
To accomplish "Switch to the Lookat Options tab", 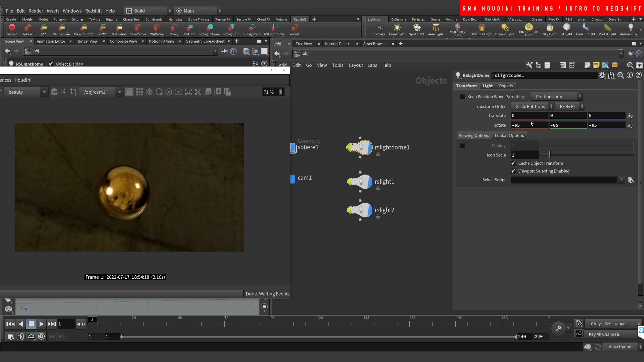I will click(509, 135).
